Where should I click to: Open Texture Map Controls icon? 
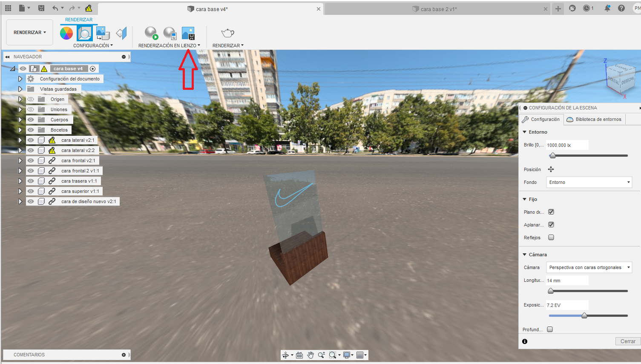[x=121, y=33]
